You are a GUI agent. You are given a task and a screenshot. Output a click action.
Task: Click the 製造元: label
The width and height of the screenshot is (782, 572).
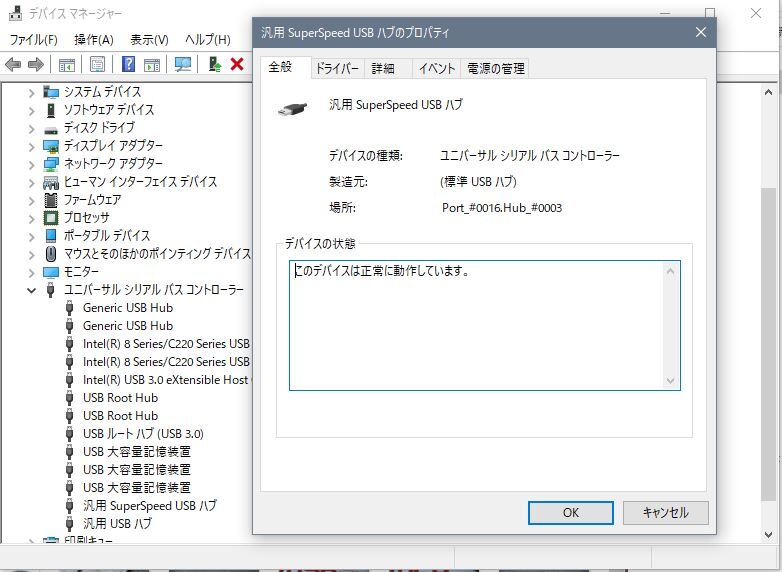[348, 182]
